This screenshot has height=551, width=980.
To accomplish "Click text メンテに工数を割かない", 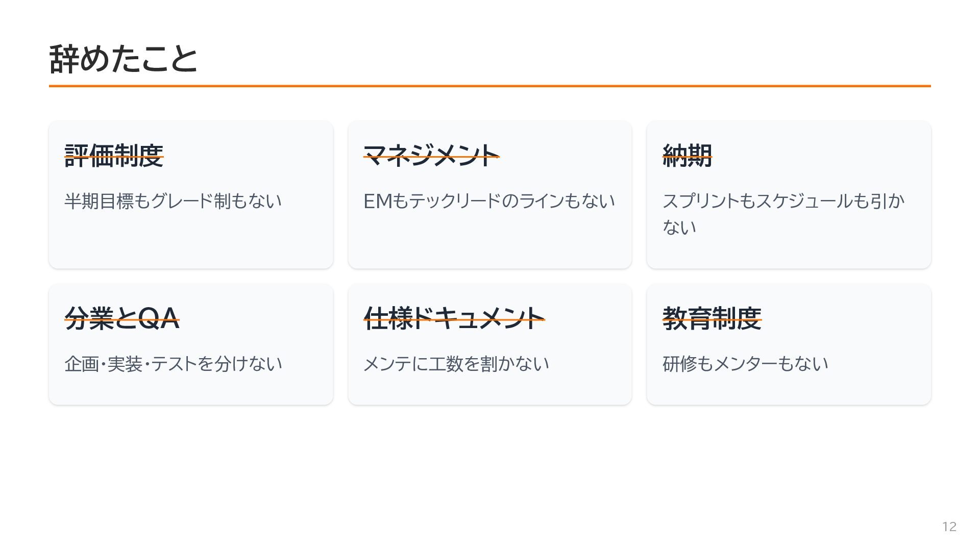I will (x=456, y=364).
